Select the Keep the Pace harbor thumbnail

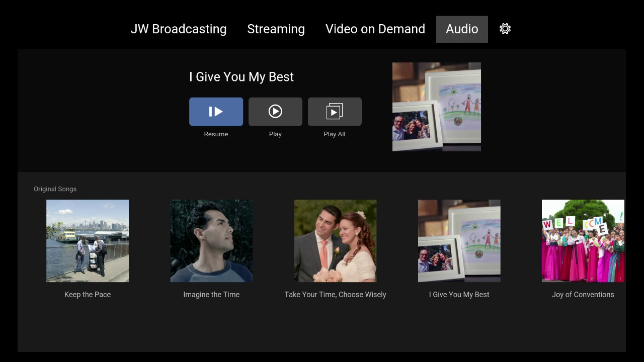[88, 241]
